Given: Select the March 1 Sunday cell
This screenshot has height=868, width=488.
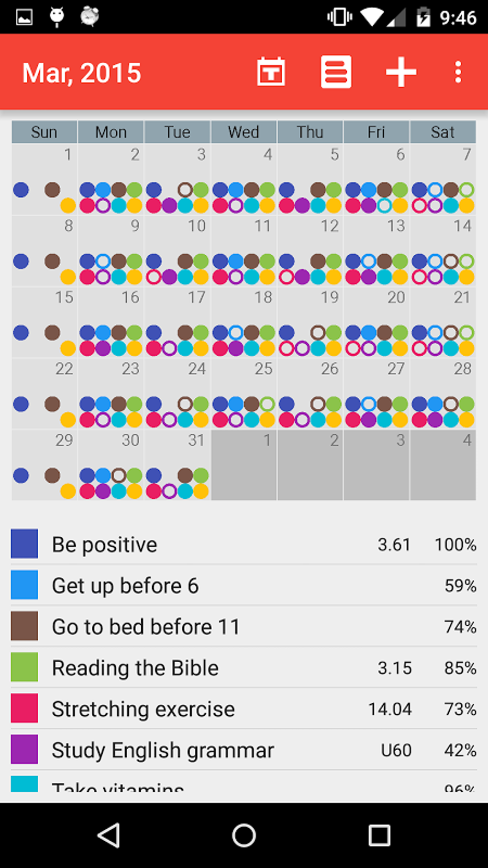Looking at the screenshot, I should 44,179.
